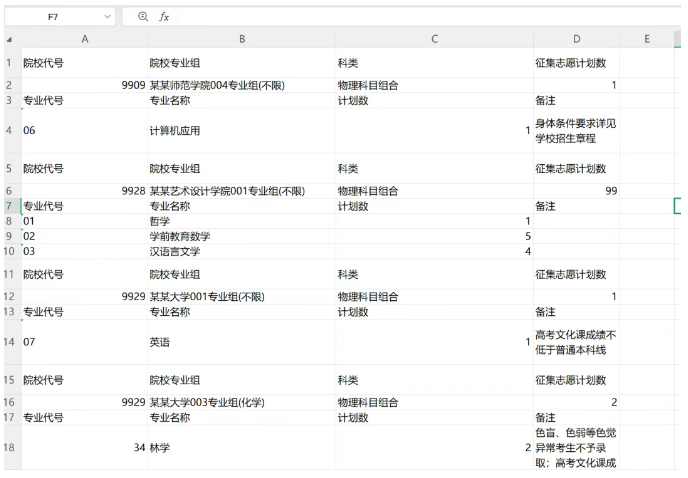
Task: Click the zoom magnifier icon in formula bar
Action: point(143,17)
